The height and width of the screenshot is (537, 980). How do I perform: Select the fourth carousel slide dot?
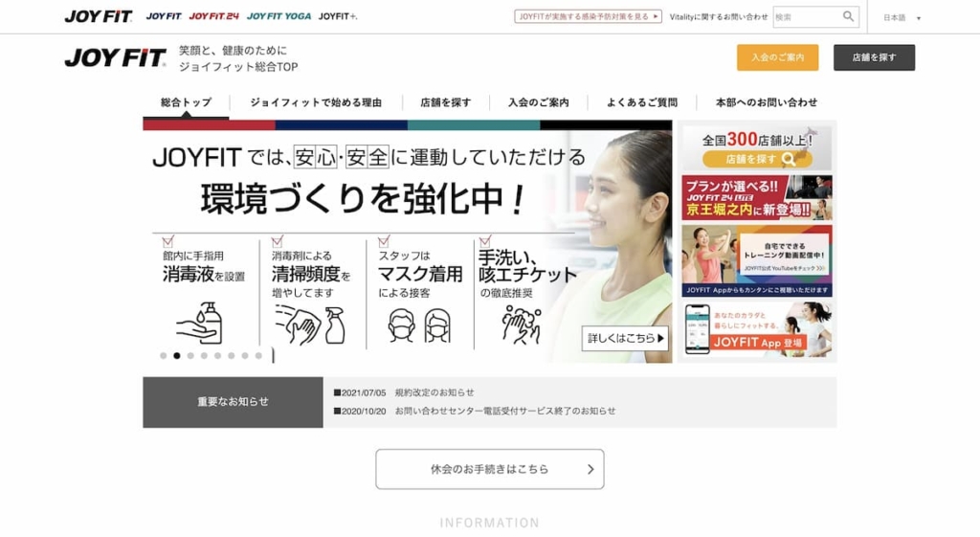205,356
